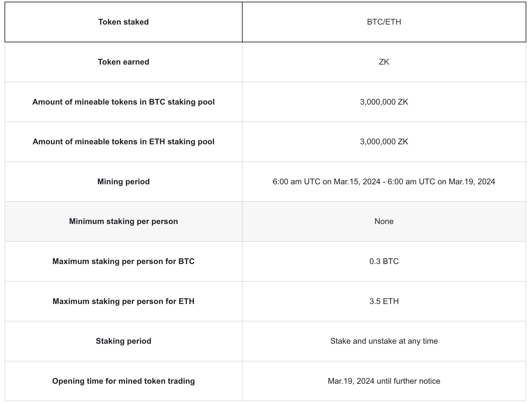The width and height of the screenshot is (532, 404).
Task: Select the 3.5 ETH value cell
Action: [384, 301]
